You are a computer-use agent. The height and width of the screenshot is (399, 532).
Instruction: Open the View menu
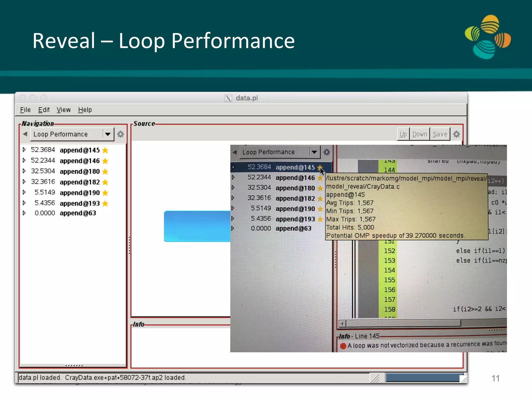tap(64, 110)
